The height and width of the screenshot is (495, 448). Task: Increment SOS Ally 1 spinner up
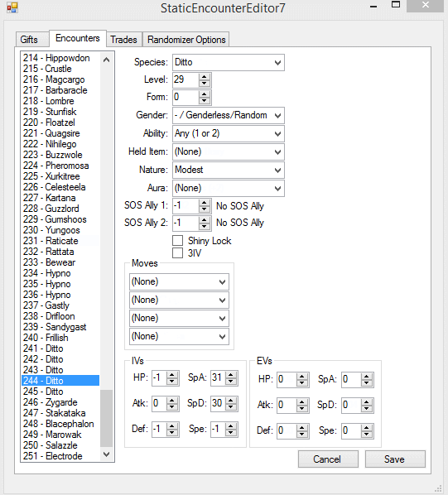[x=205, y=203]
